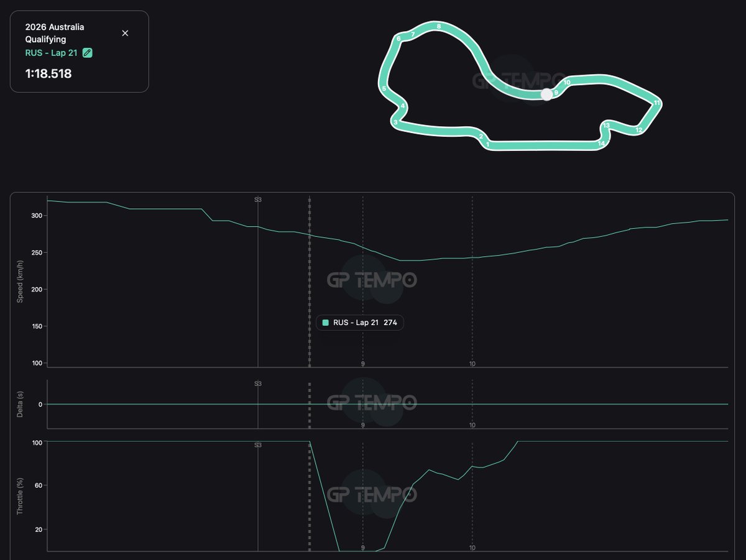Screen dimensions: 746x560
Task: Click the turn 10 label under delta chart
Action: click(x=472, y=425)
